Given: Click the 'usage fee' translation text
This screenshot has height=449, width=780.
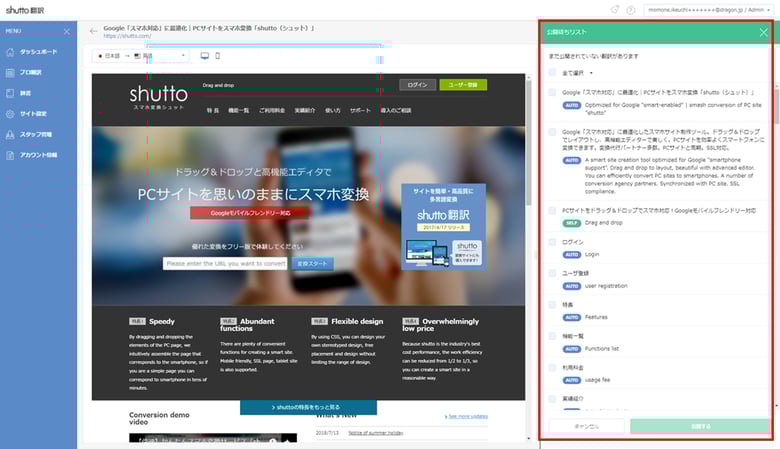Looking at the screenshot, I should 597,380.
